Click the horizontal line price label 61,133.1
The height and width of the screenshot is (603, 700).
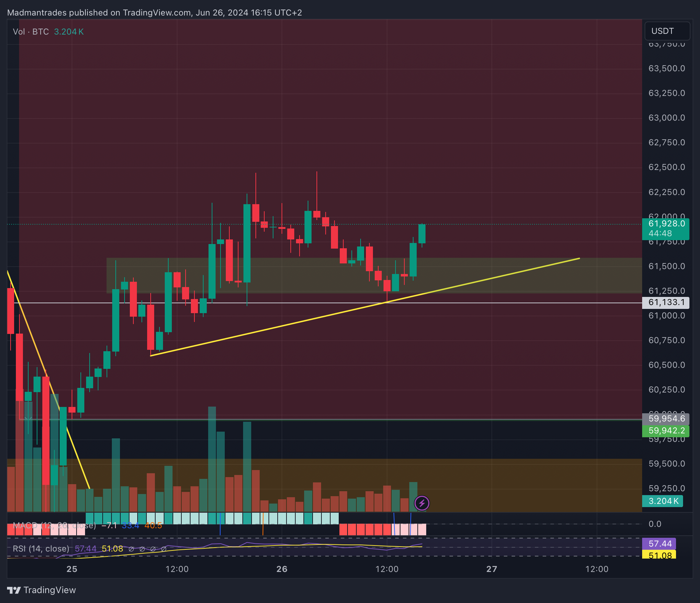666,303
